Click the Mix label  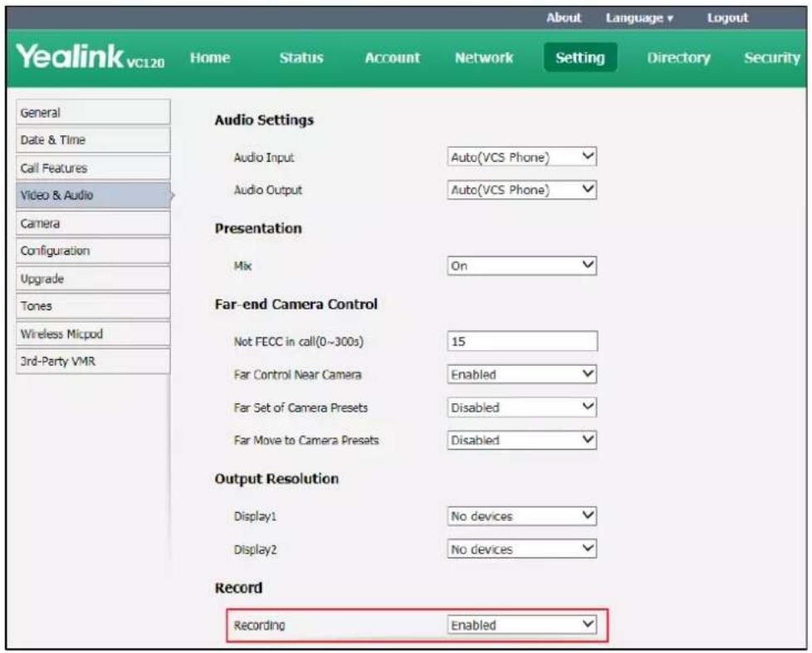click(242, 266)
